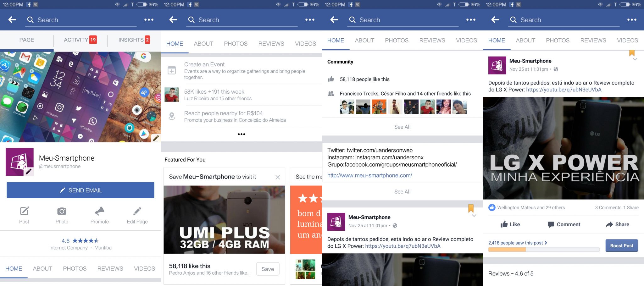
Task: Tap the Photo camera icon
Action: (x=62, y=211)
